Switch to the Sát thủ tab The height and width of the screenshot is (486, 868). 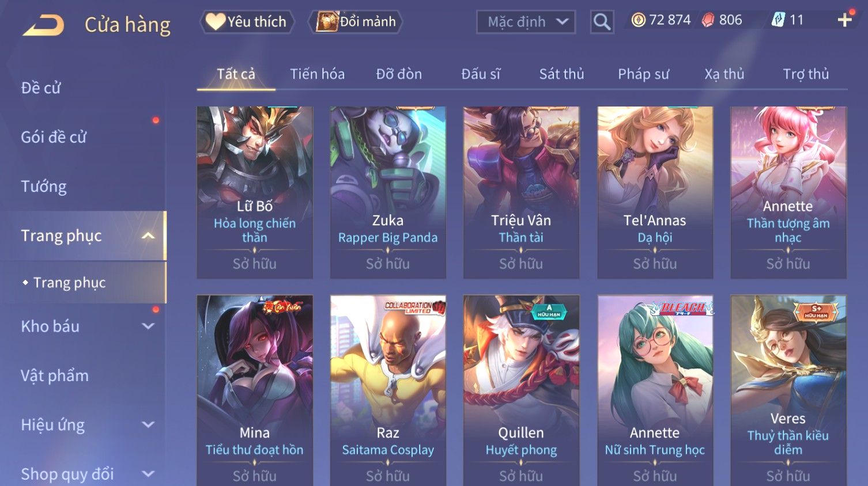[x=561, y=74]
